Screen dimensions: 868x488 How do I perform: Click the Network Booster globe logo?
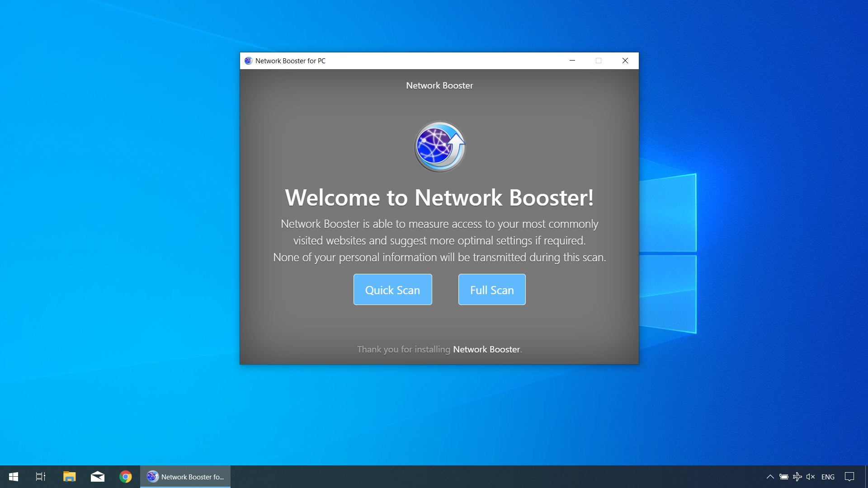point(439,146)
